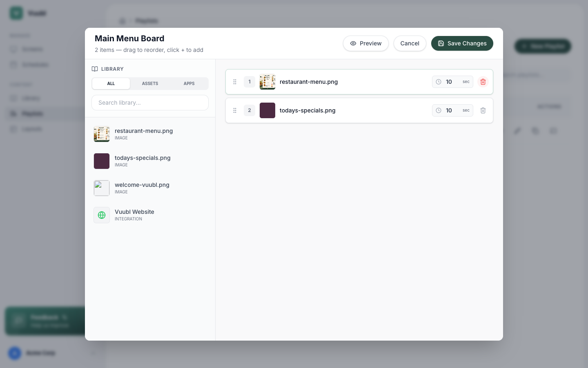Screen dimensions: 588x368
Task: Click the todays-specials.png name in playlist row
Action: tap(307, 110)
